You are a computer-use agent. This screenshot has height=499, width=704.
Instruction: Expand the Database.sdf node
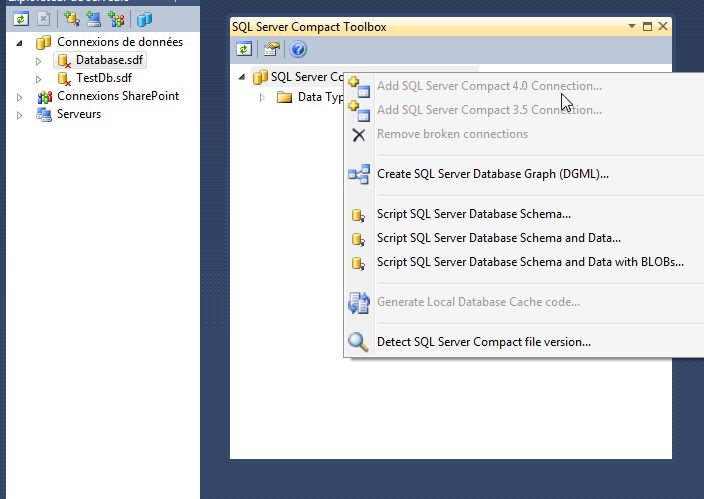click(x=39, y=61)
